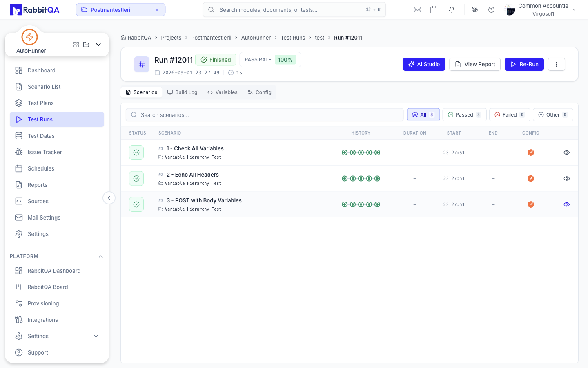View details of Echo All Headers scenario
The image size is (588, 368).
click(x=567, y=178)
